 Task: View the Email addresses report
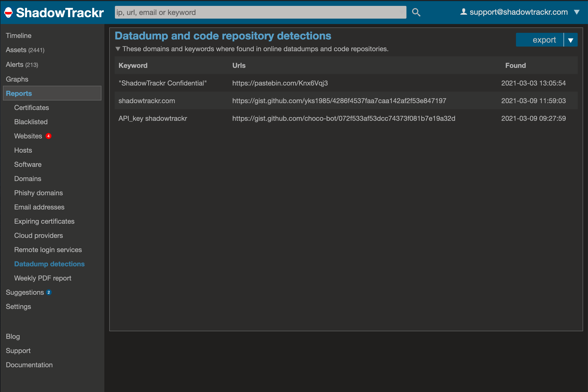coord(39,207)
